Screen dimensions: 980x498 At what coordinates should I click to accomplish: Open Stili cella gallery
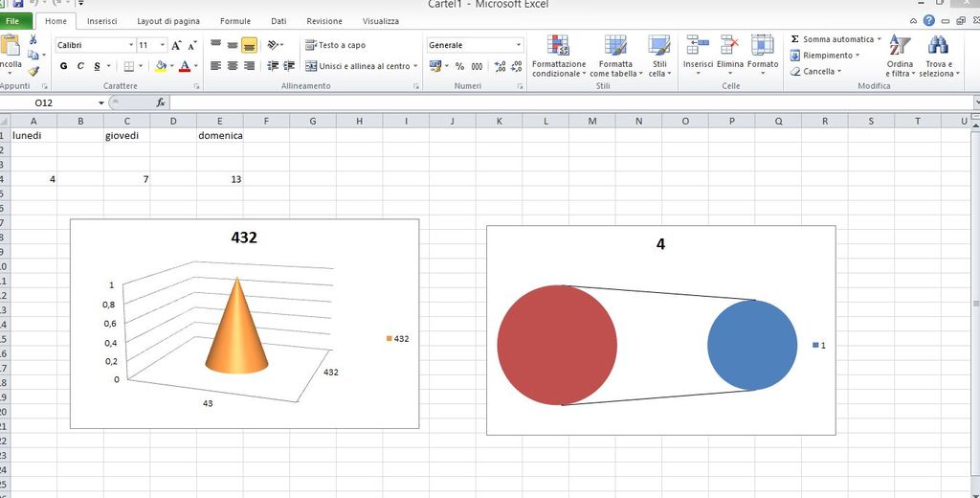tap(659, 57)
